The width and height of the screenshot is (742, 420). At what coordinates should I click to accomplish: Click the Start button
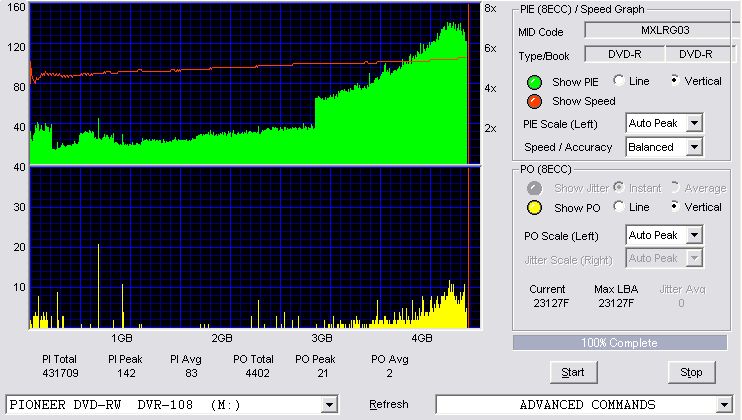coord(573,373)
